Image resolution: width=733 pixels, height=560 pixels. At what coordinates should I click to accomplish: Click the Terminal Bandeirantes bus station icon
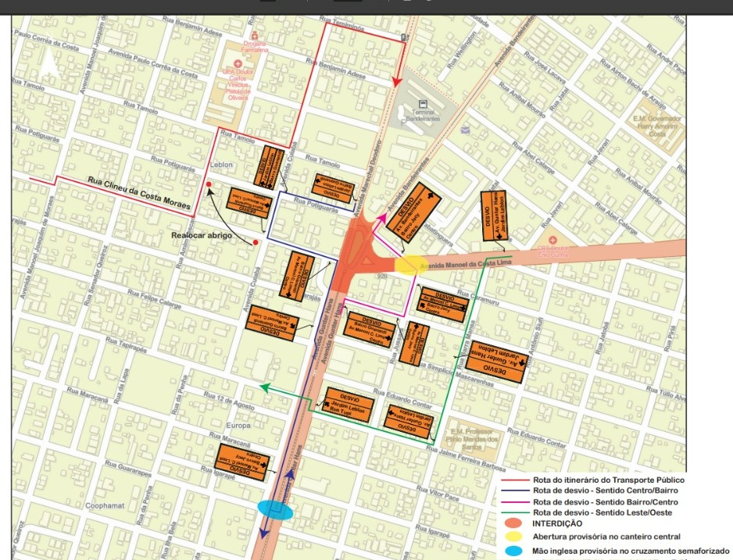423,104
